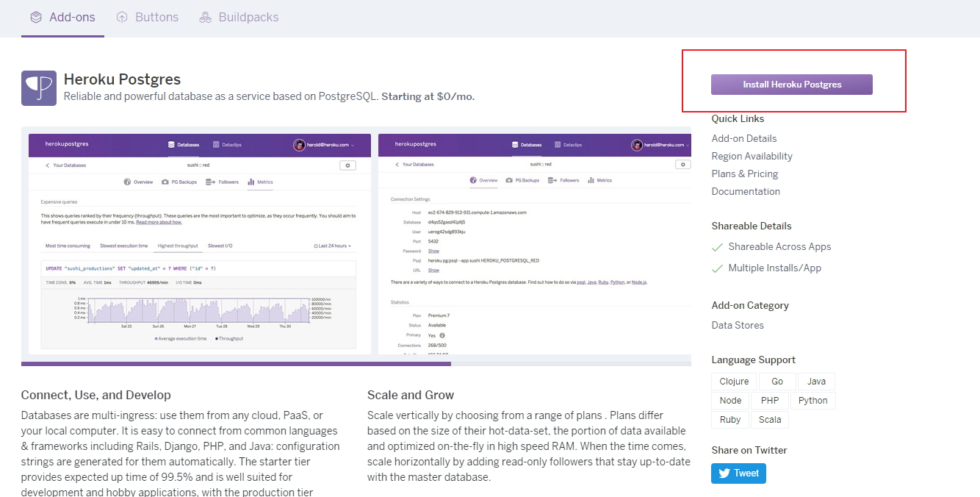This screenshot has height=497, width=980.
Task: Select the Node language tag
Action: coord(730,401)
